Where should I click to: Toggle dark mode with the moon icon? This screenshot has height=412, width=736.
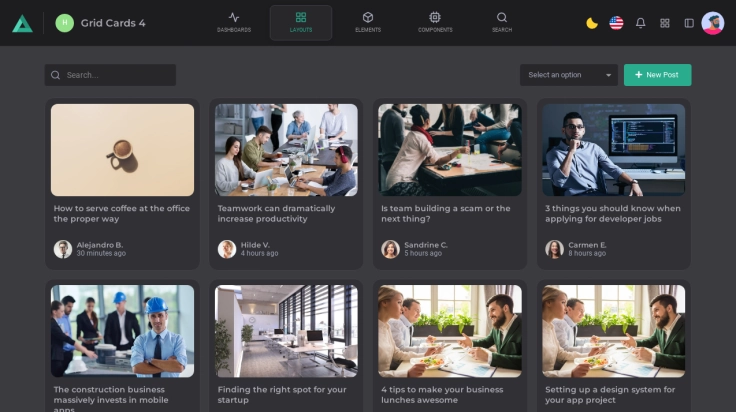[x=592, y=23]
